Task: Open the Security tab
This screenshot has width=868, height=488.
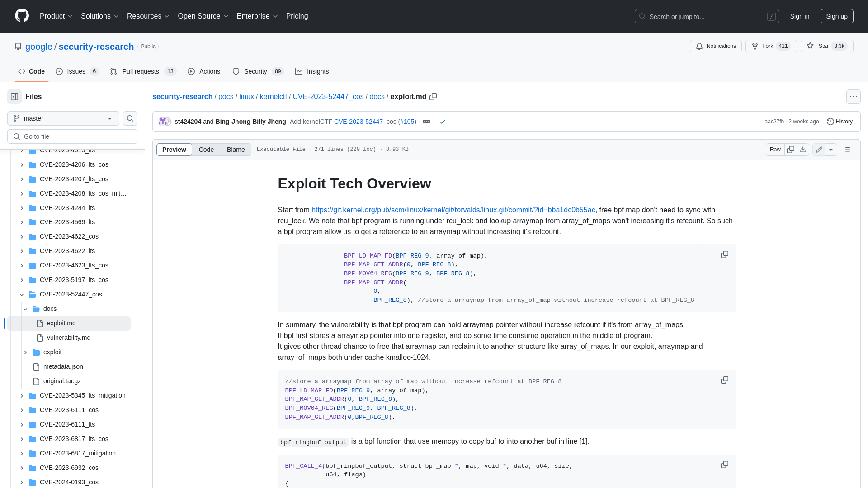Action: coord(258,71)
